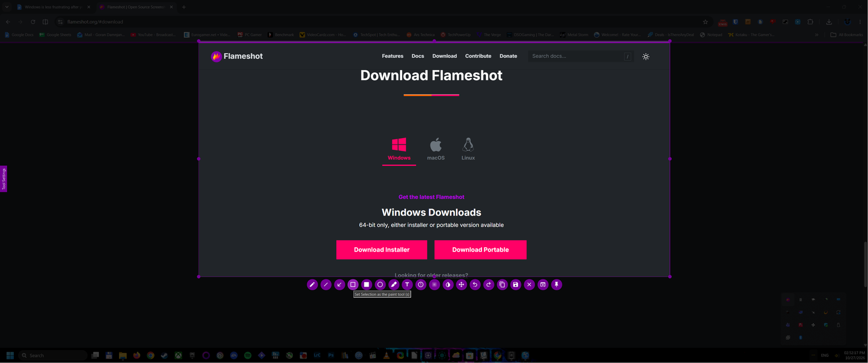Select the Move selection tool

461,284
